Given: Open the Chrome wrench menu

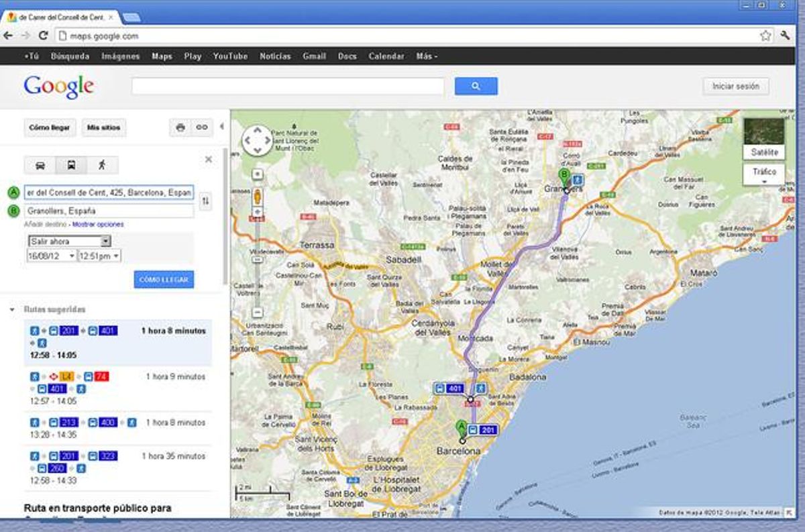Looking at the screenshot, I should (x=785, y=36).
